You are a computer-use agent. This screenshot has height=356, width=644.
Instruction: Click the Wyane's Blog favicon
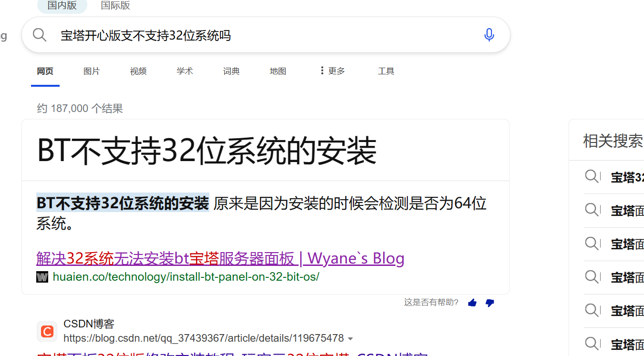point(42,276)
